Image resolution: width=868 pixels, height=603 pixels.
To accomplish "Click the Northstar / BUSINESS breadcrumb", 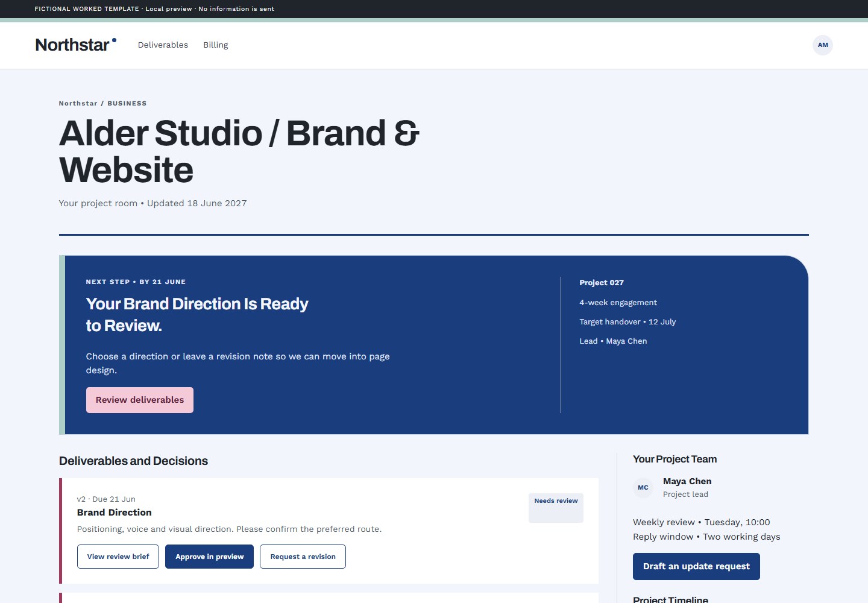I will click(102, 103).
